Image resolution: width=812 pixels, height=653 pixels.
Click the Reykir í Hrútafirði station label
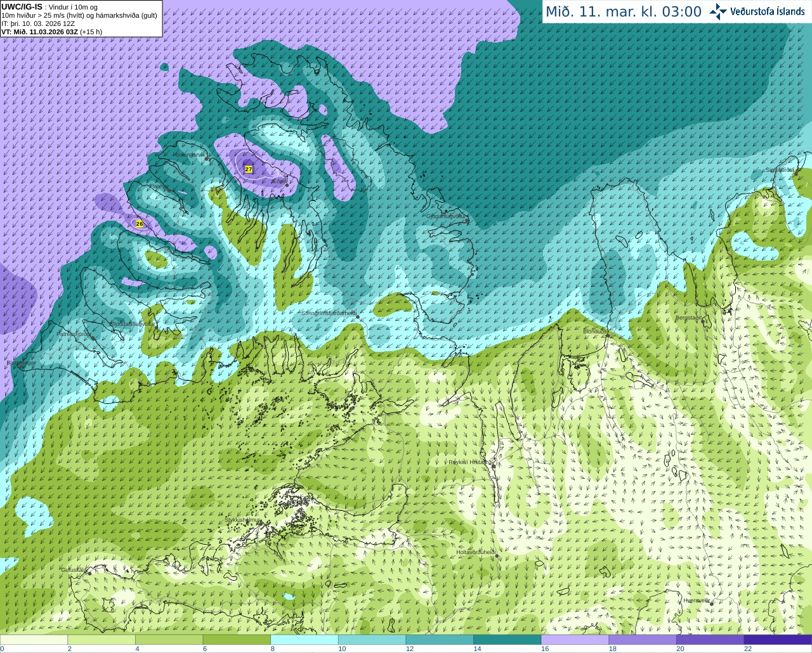pyautogui.click(x=471, y=462)
